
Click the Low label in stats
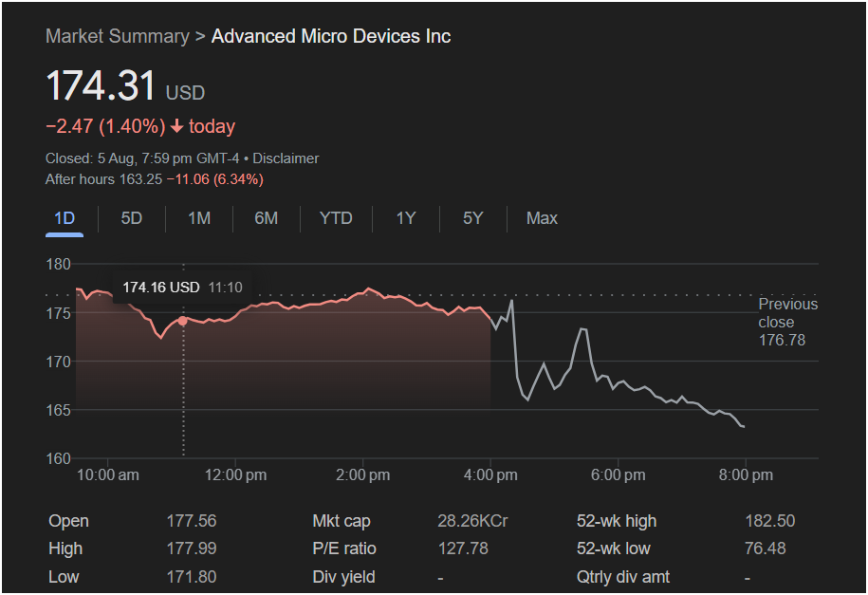coord(64,577)
